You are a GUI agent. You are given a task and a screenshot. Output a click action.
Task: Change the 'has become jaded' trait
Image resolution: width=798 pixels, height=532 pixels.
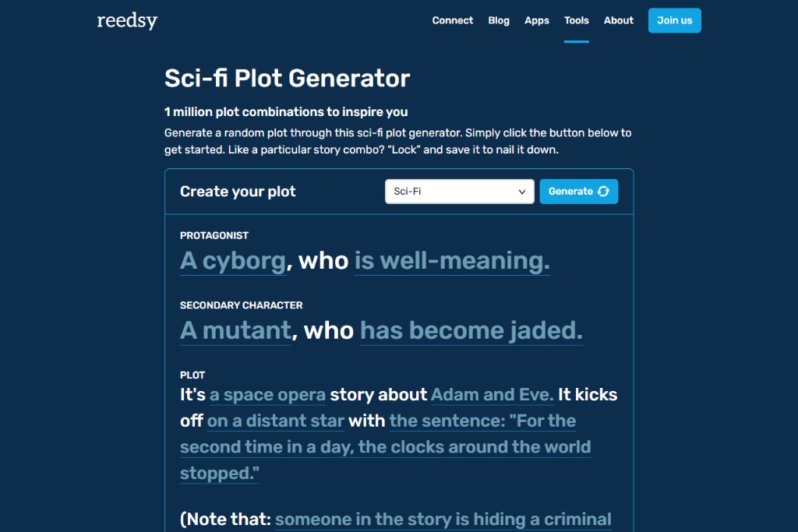click(x=470, y=330)
